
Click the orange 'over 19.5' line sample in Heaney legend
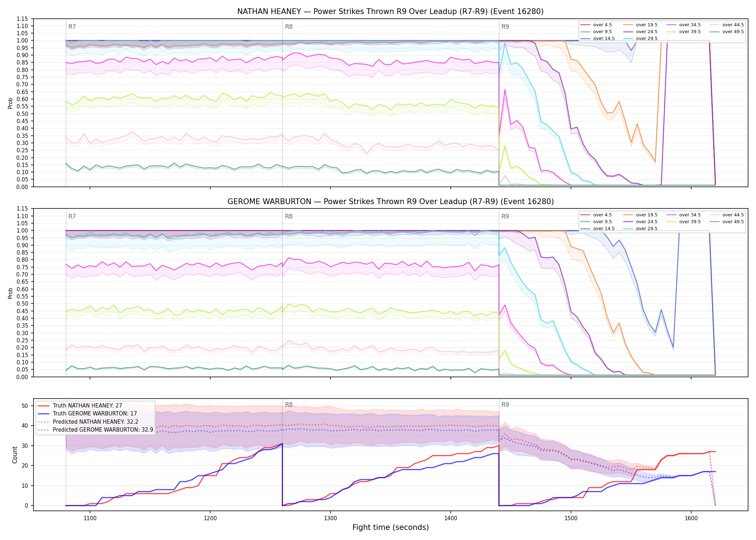click(628, 25)
